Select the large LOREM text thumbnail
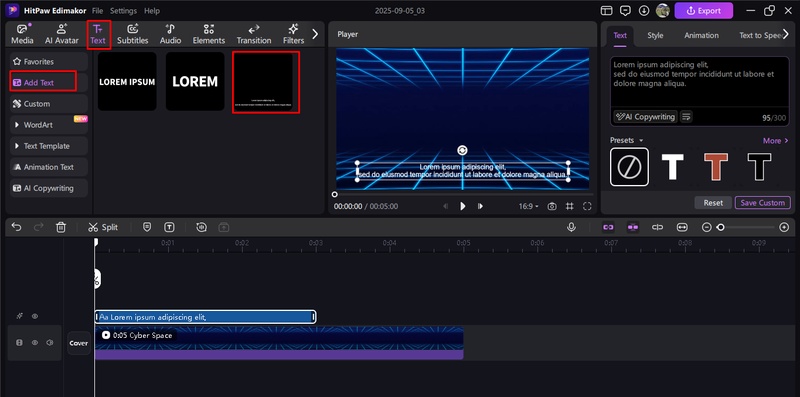Image resolution: width=800 pixels, height=397 pixels. [x=195, y=81]
